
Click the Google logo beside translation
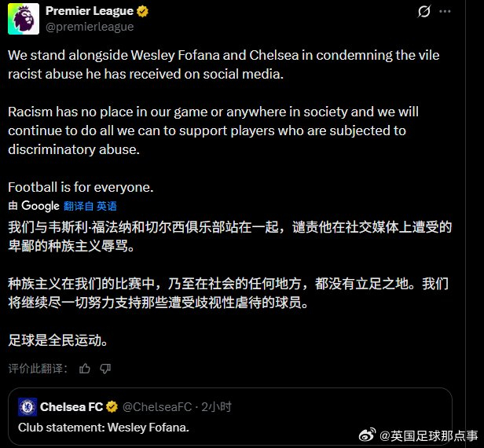(40, 206)
